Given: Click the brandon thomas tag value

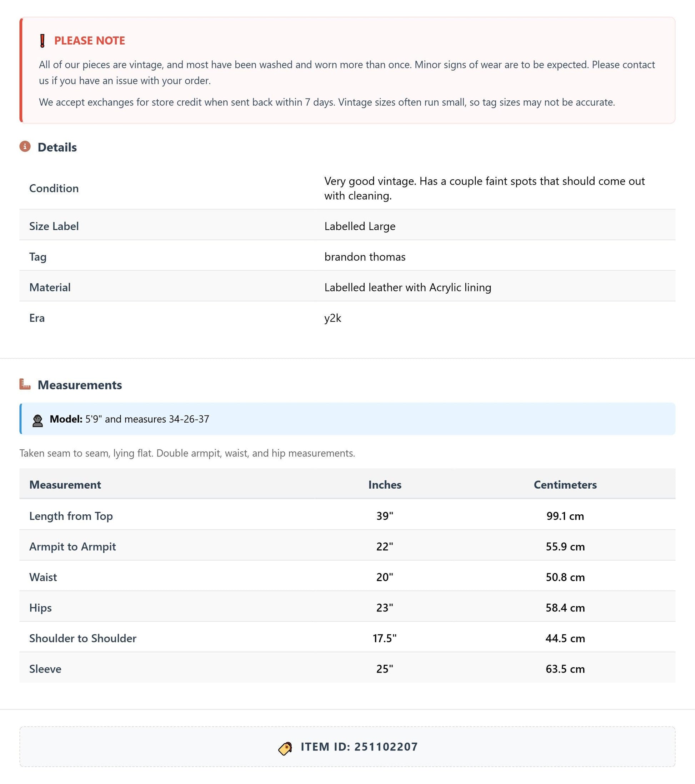Looking at the screenshot, I should pos(365,257).
